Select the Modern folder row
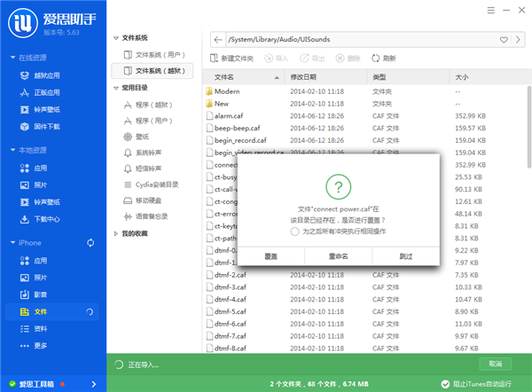The height and width of the screenshot is (392, 532). (364, 91)
